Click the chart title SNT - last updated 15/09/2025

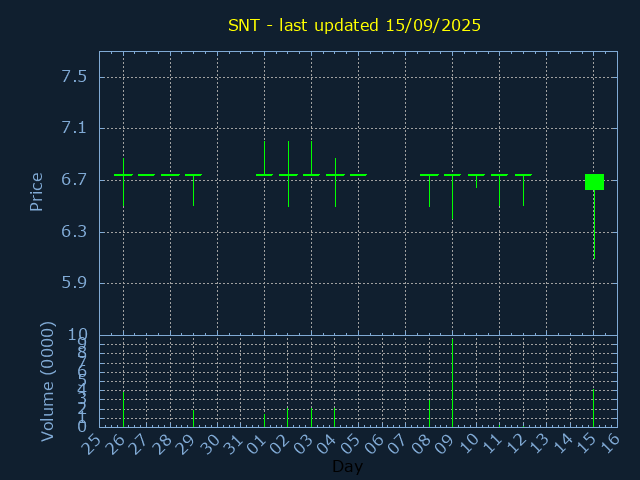pyautogui.click(x=354, y=25)
